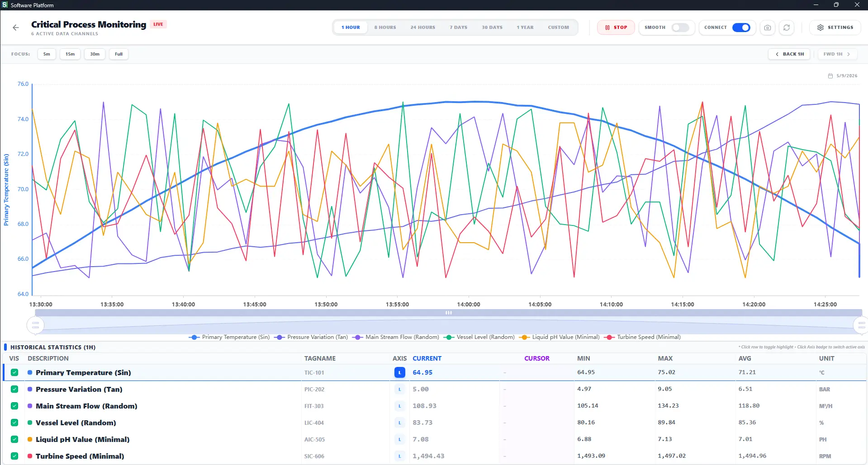Click average value 85.36

[x=747, y=423]
